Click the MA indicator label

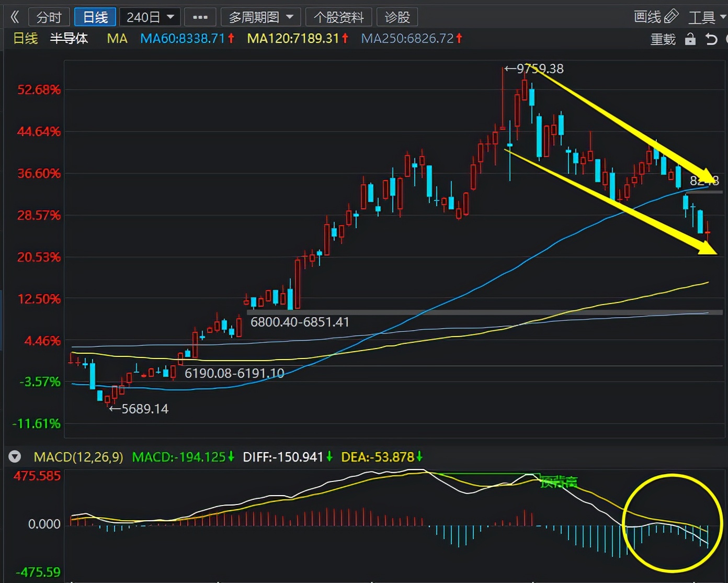(x=117, y=39)
